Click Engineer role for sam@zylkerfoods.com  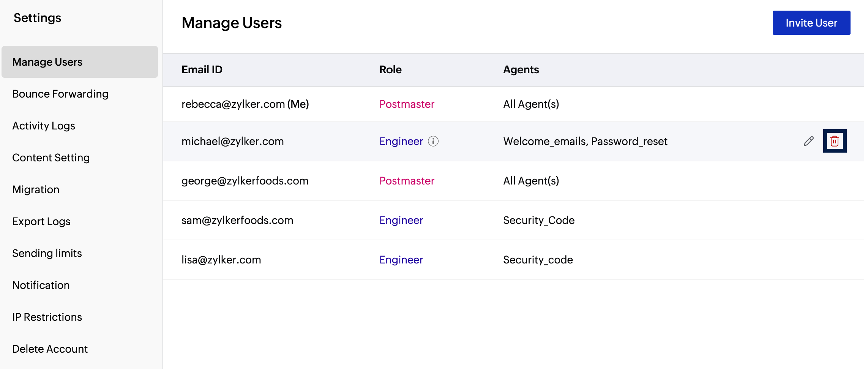coord(401,220)
